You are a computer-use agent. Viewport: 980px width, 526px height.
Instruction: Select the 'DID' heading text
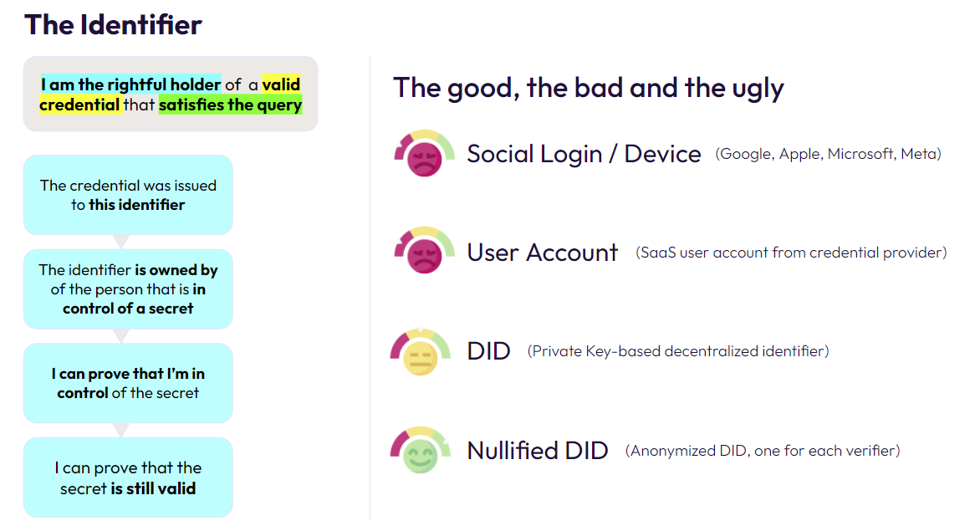489,351
